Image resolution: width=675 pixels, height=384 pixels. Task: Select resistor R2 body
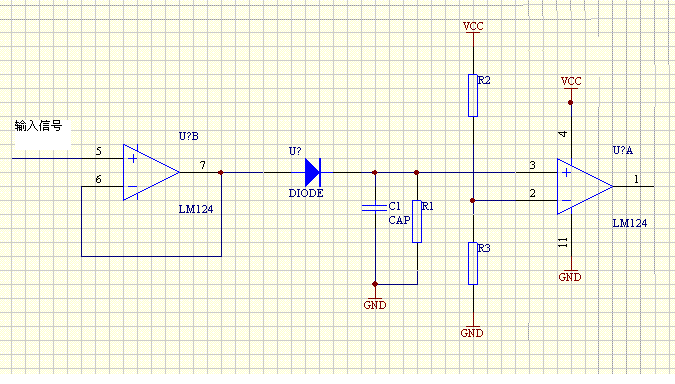click(x=473, y=95)
